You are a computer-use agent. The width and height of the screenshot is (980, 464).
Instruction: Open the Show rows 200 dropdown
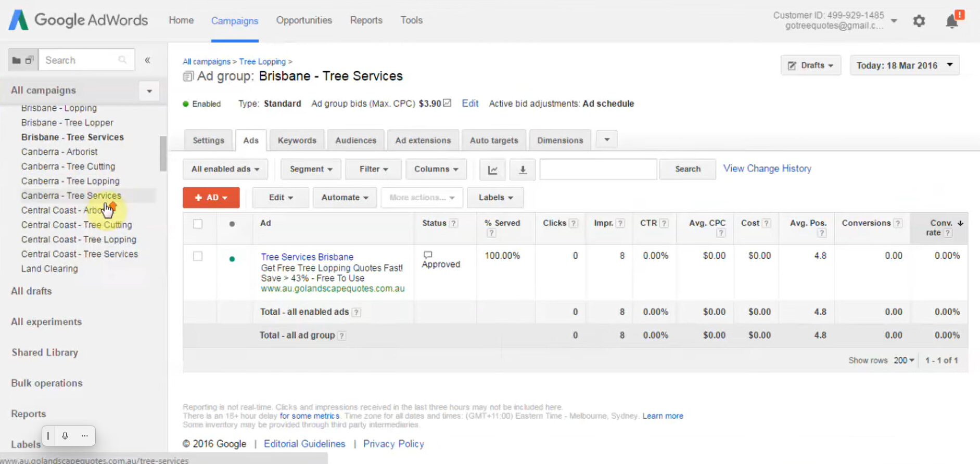(904, 360)
